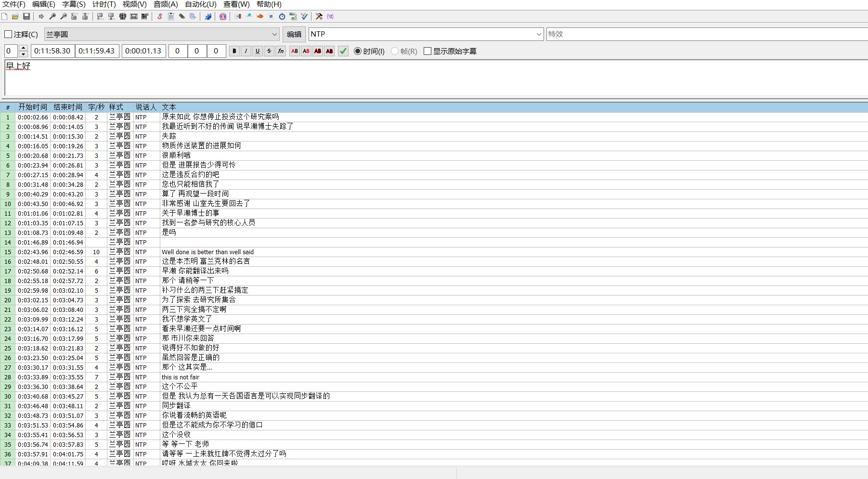The width and height of the screenshot is (868, 479).
Task: Open the Kanji Timer
Action: pos(293,16)
